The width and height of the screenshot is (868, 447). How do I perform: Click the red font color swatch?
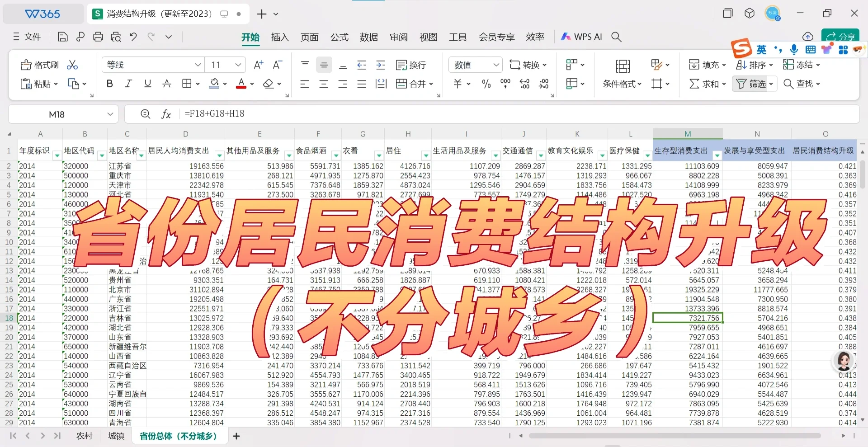point(241,84)
